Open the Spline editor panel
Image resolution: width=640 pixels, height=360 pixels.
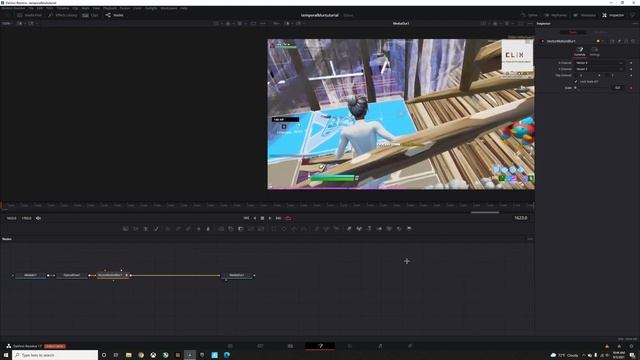coord(529,15)
